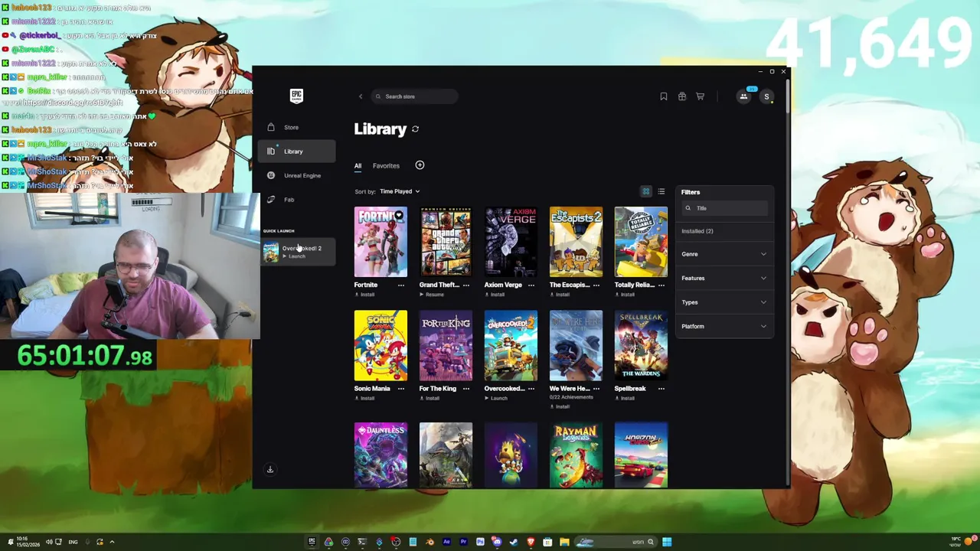Click the ENG language indicator
The width and height of the screenshot is (980, 551).
pos(73,542)
